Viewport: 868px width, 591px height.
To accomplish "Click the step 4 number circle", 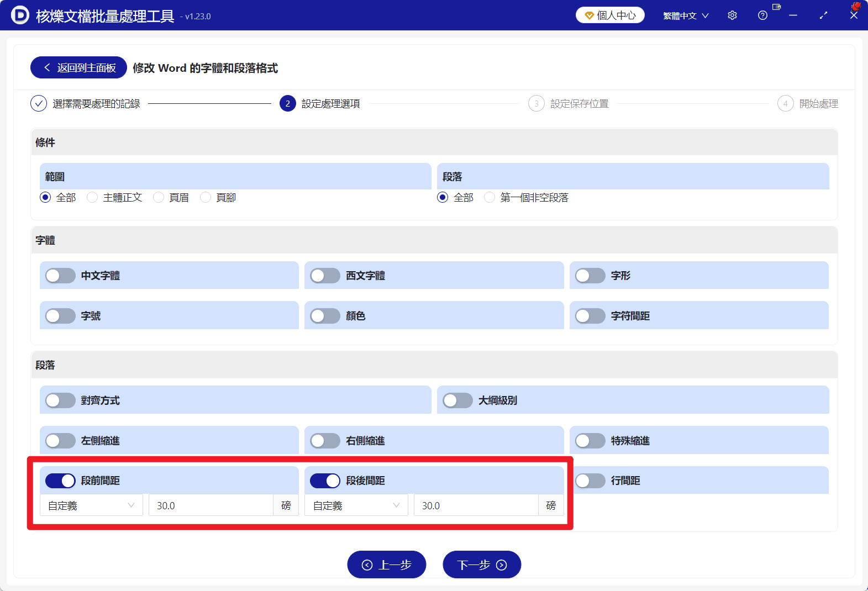I will click(786, 103).
